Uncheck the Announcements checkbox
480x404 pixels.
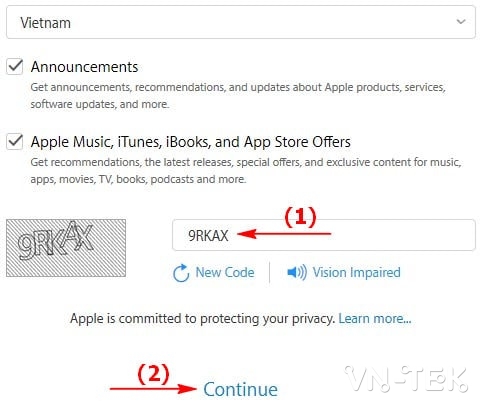[x=15, y=66]
